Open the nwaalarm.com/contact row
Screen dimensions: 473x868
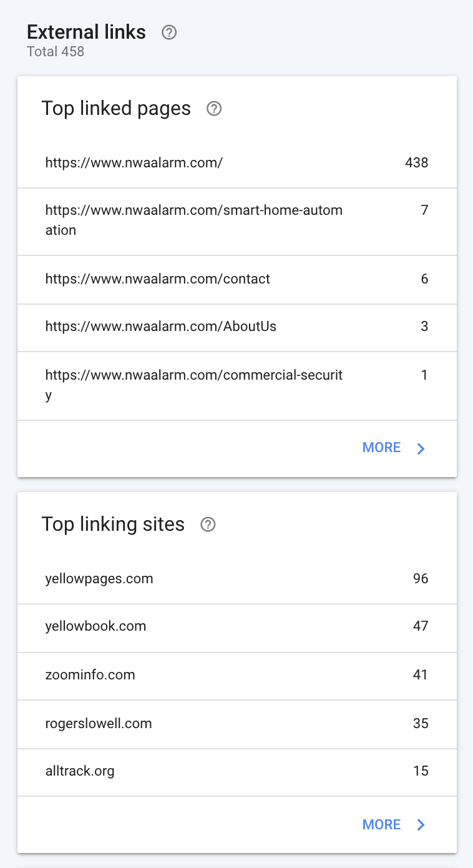point(158,279)
